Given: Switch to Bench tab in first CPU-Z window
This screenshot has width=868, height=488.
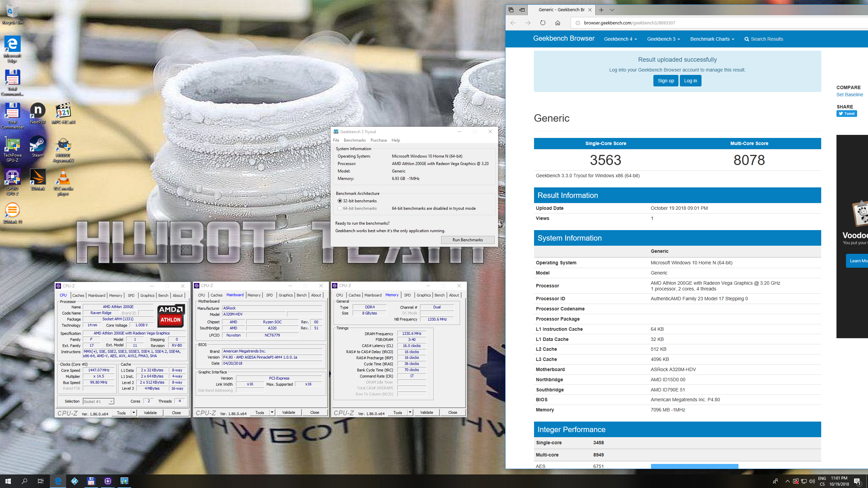Looking at the screenshot, I should [x=163, y=296].
